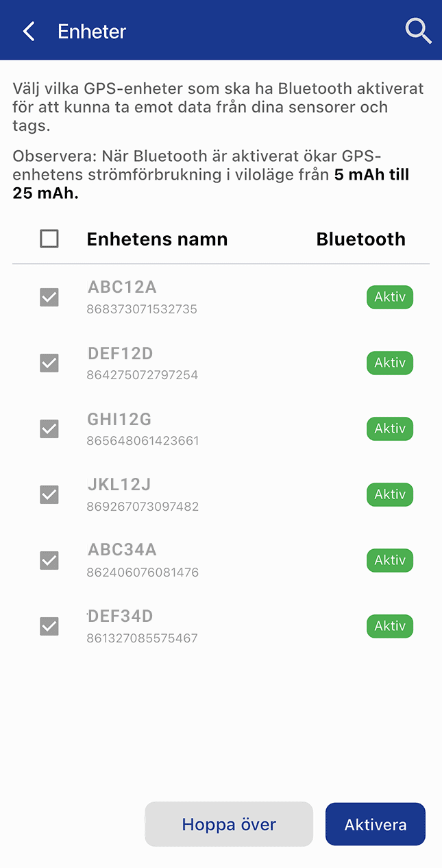Click the Bluetooth column header

(x=360, y=239)
